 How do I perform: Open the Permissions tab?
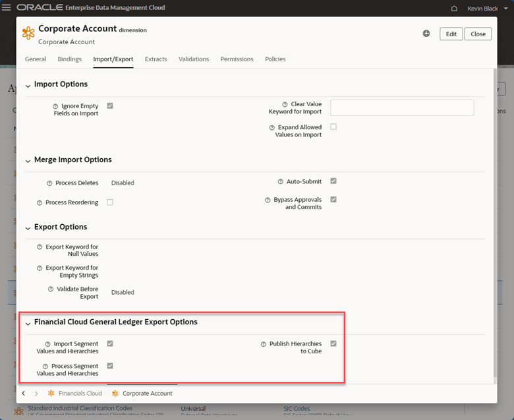[237, 59]
